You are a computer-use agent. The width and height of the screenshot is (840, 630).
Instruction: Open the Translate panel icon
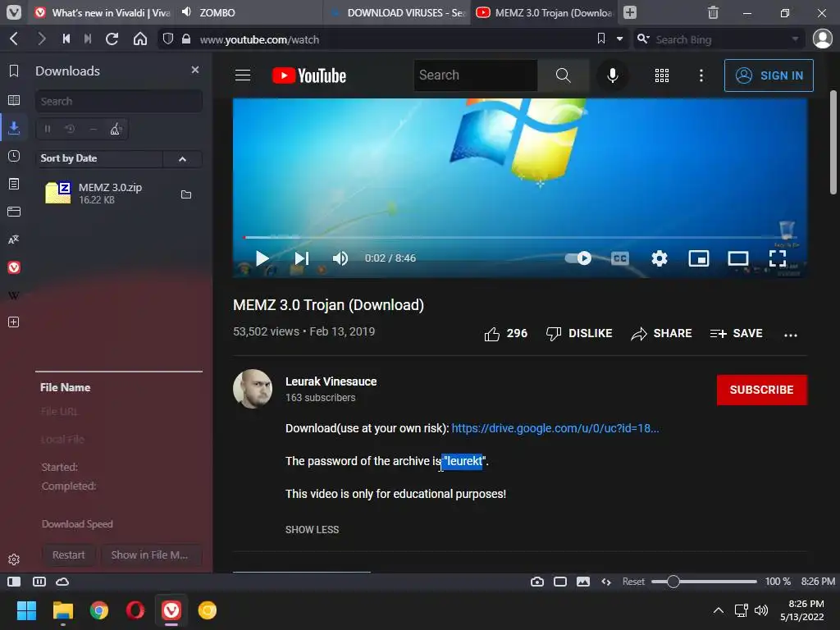14,240
